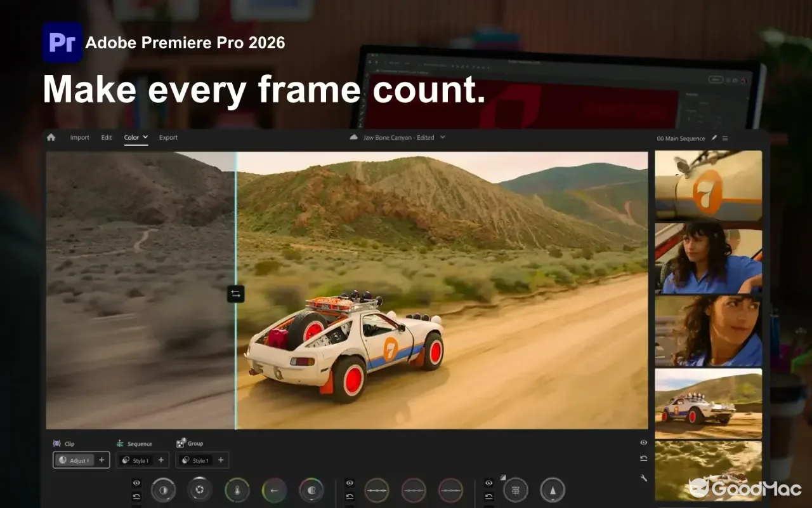The height and width of the screenshot is (508, 812).
Task: Add a new style to Group
Action: pos(221,460)
